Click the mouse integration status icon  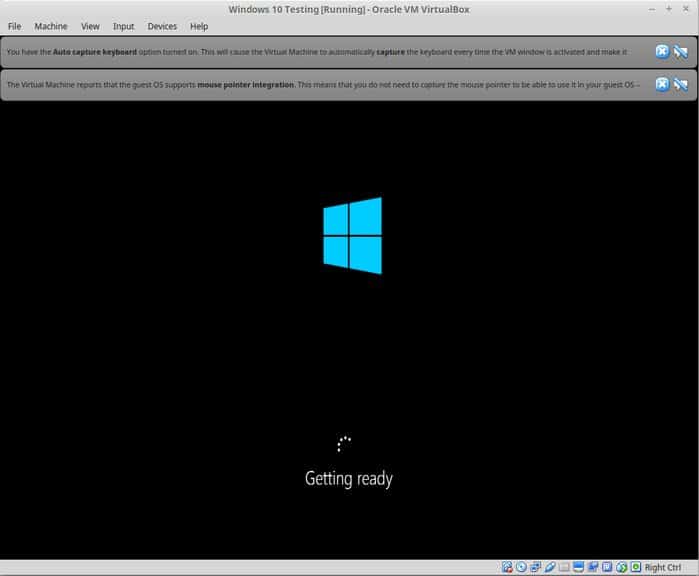coord(621,567)
